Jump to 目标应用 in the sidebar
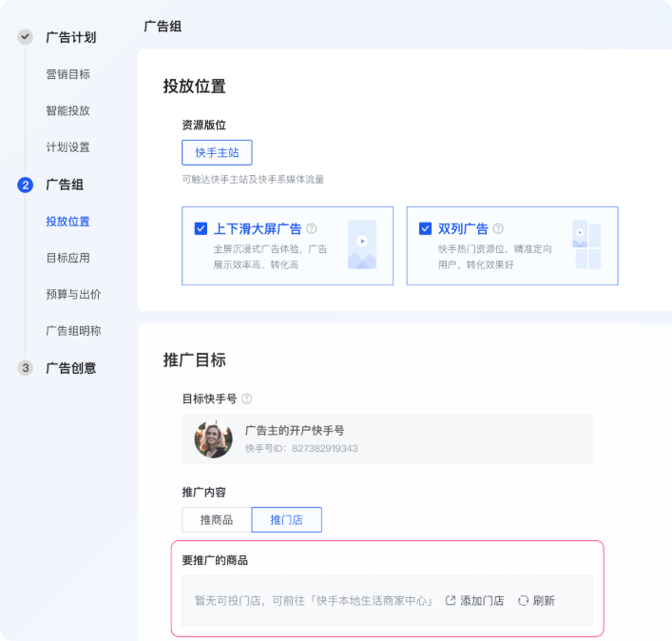The height and width of the screenshot is (641, 672). 68,258
